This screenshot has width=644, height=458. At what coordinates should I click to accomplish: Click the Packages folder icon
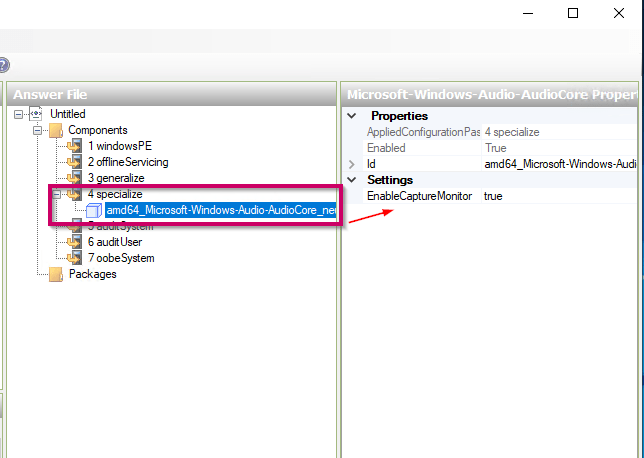coord(55,274)
